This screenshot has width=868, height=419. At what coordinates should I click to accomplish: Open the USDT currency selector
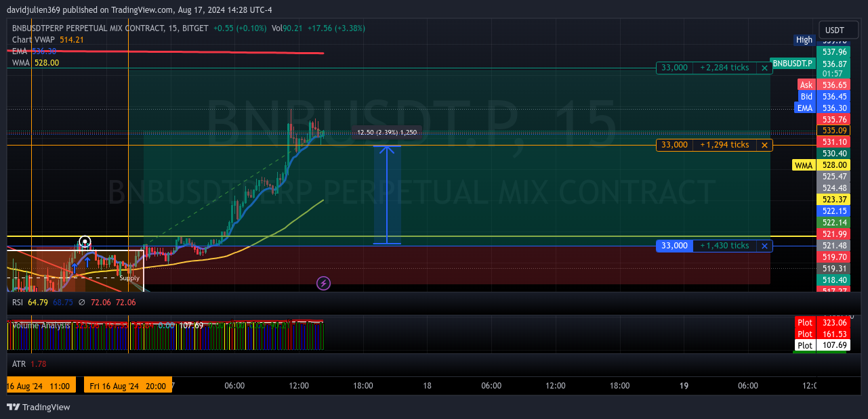pos(839,30)
